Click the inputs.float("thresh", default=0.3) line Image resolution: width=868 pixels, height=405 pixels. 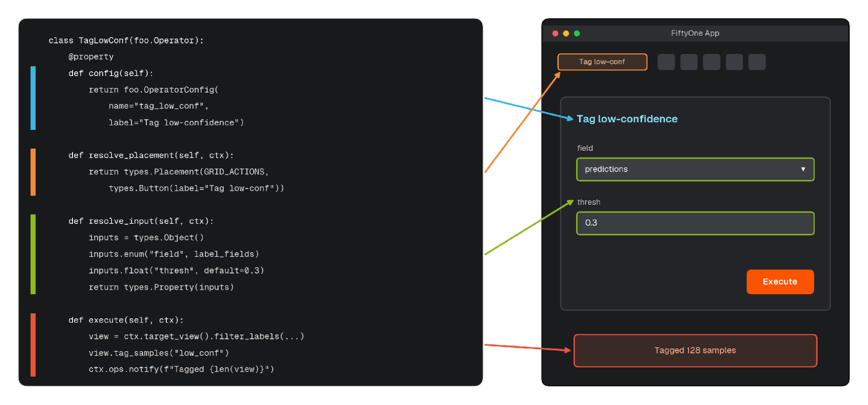click(176, 271)
